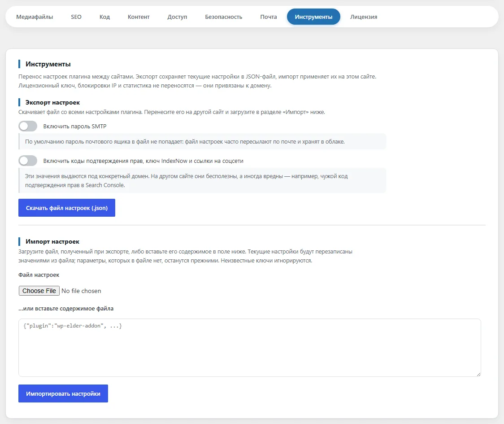Click the Choose File button
The height and width of the screenshot is (424, 504).
pyautogui.click(x=39, y=291)
